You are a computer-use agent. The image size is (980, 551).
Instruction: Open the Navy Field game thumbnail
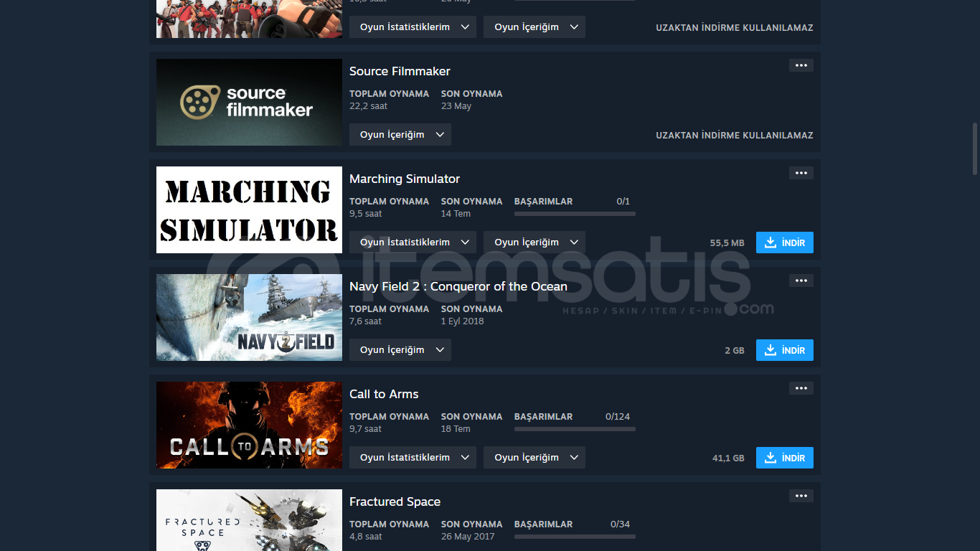point(249,317)
